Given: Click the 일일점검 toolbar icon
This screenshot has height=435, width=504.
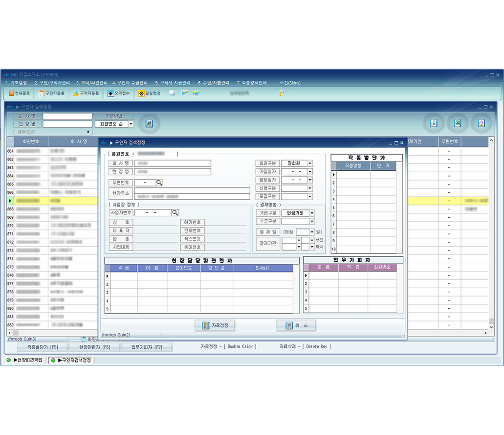Looking at the screenshot, I should 149,93.
